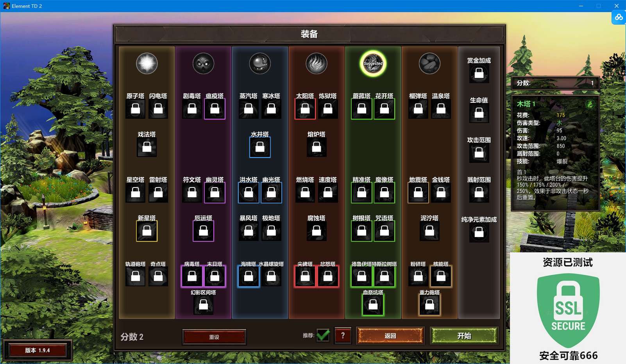Click the locked 厄运塔 tower slot
This screenshot has width=626, height=364.
(x=203, y=231)
